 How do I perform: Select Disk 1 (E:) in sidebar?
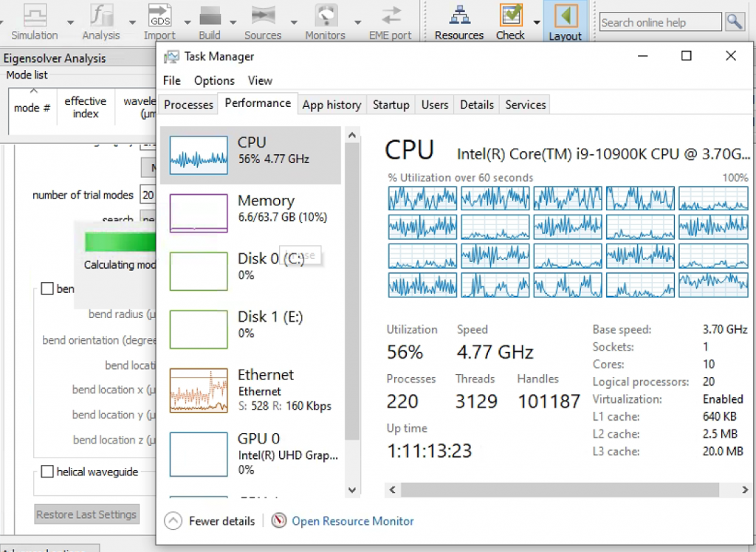pos(250,329)
